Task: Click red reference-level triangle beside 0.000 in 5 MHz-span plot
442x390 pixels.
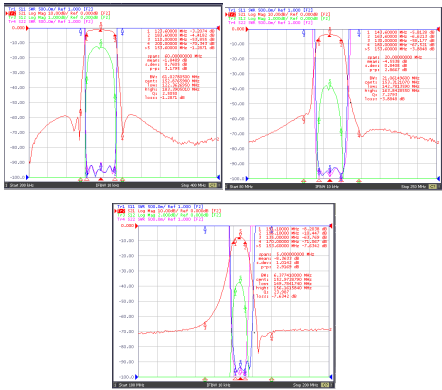Action: click(137, 226)
